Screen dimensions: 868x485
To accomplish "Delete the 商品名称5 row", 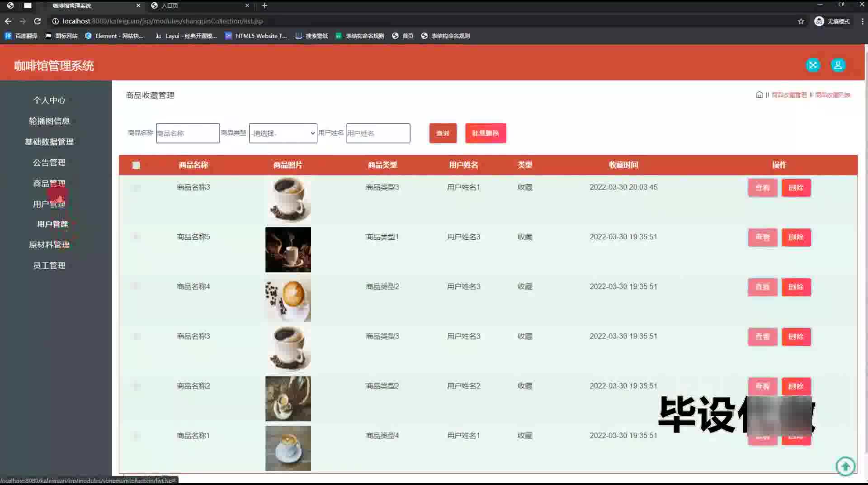I will pyautogui.click(x=796, y=237).
